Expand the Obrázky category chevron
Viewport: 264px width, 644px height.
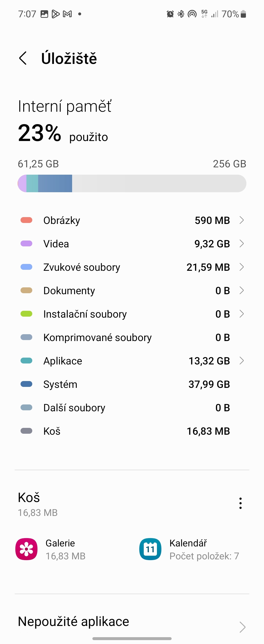(x=242, y=220)
